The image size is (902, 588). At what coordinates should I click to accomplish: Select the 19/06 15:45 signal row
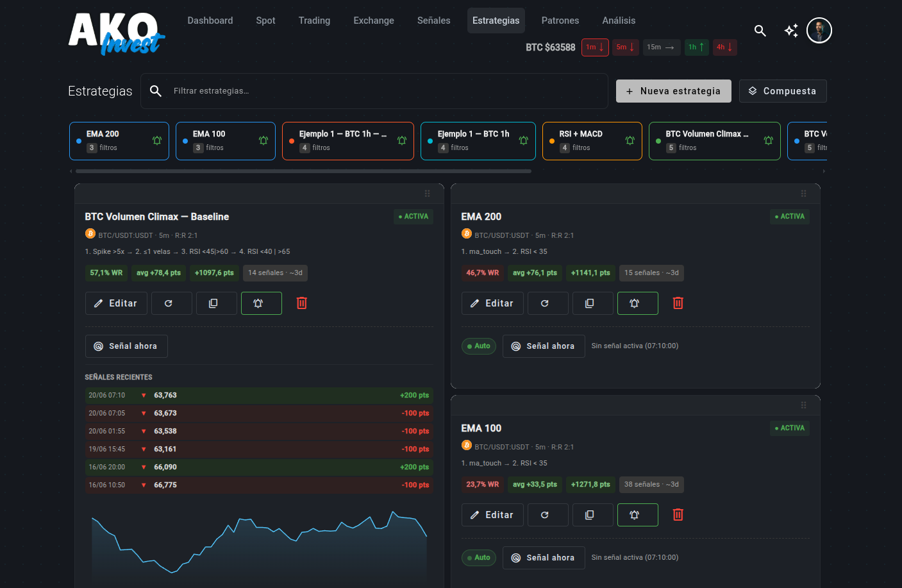[x=259, y=449]
